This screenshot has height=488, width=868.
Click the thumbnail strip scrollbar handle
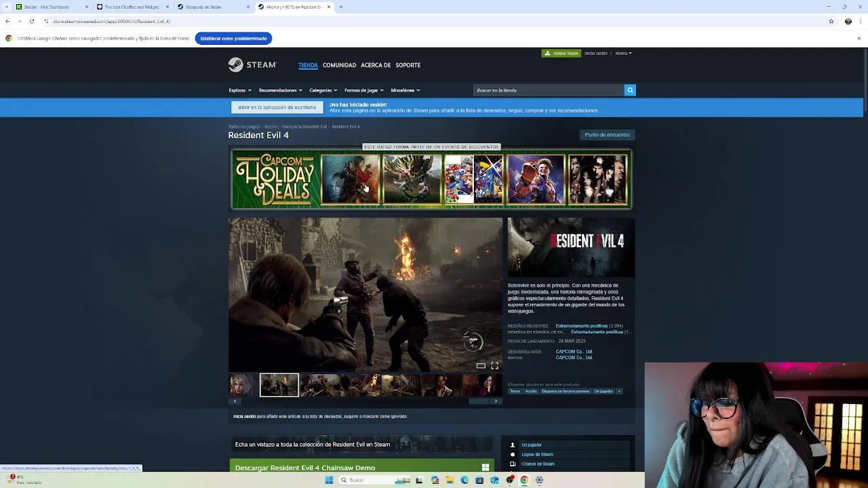[479, 401]
